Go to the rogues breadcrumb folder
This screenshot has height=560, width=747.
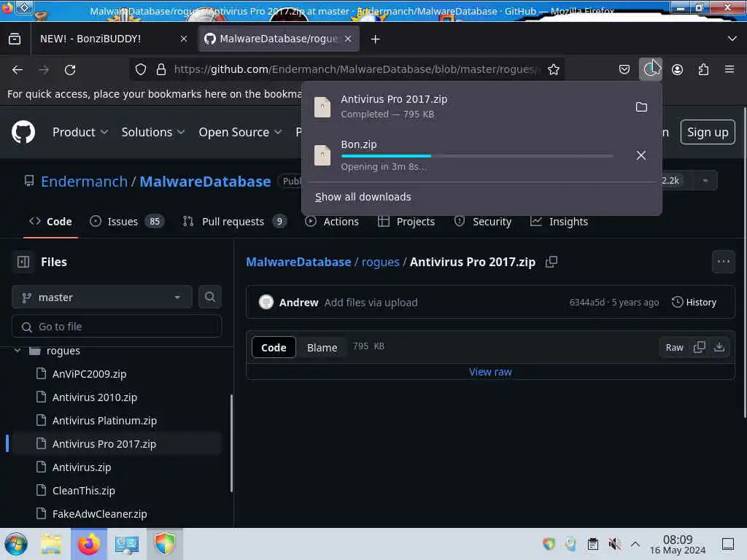[x=380, y=262]
